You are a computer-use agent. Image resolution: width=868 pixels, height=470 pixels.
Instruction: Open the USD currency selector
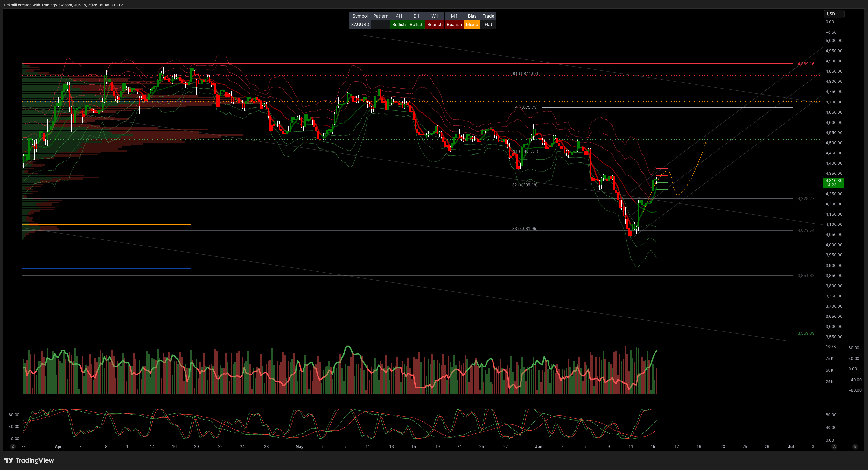[834, 14]
